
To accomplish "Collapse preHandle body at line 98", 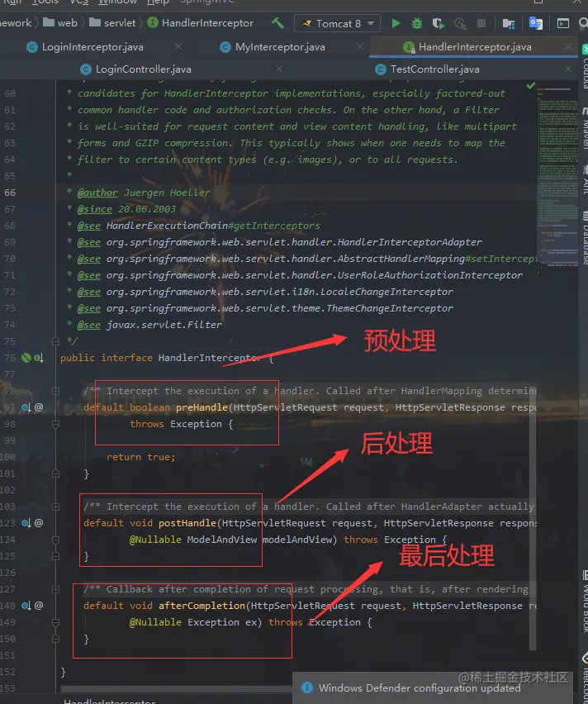I will click(55, 424).
